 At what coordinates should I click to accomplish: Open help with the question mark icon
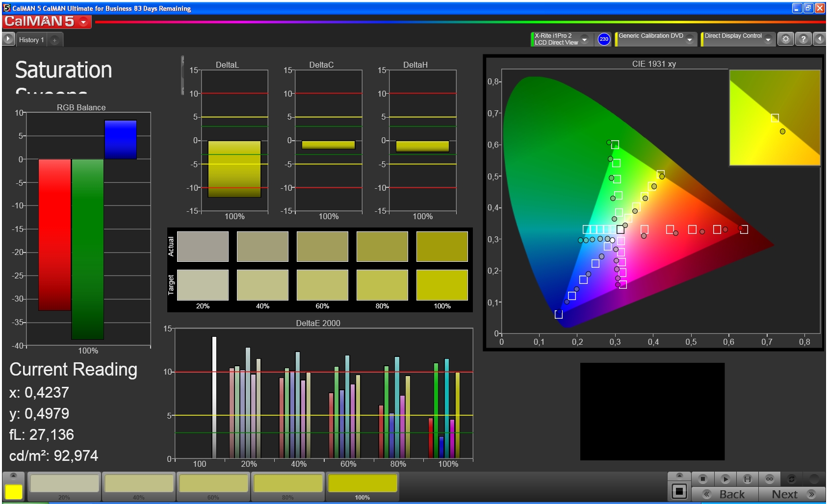(x=803, y=39)
